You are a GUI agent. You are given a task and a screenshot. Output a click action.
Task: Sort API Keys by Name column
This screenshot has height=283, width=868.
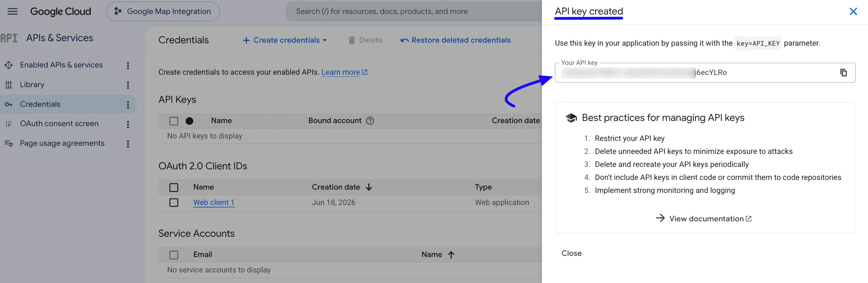221,121
